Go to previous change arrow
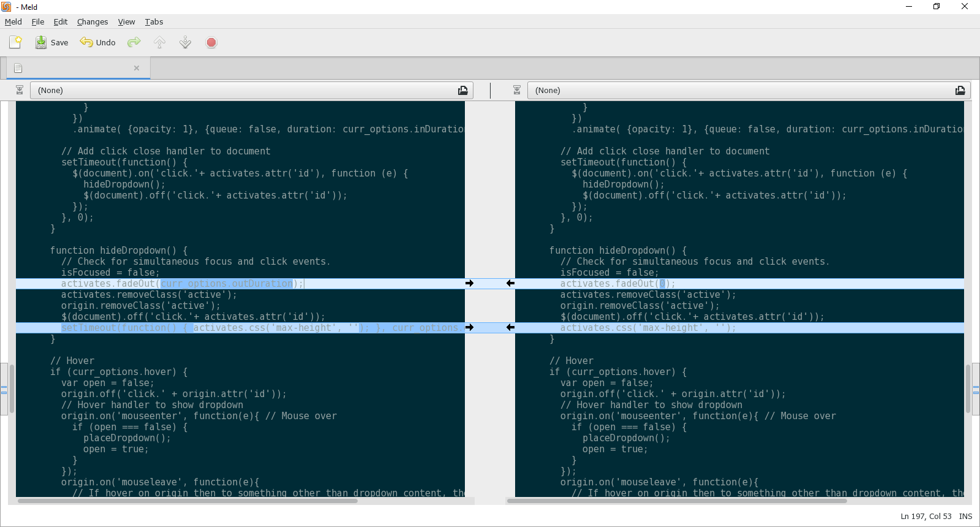980x527 pixels. click(x=159, y=42)
